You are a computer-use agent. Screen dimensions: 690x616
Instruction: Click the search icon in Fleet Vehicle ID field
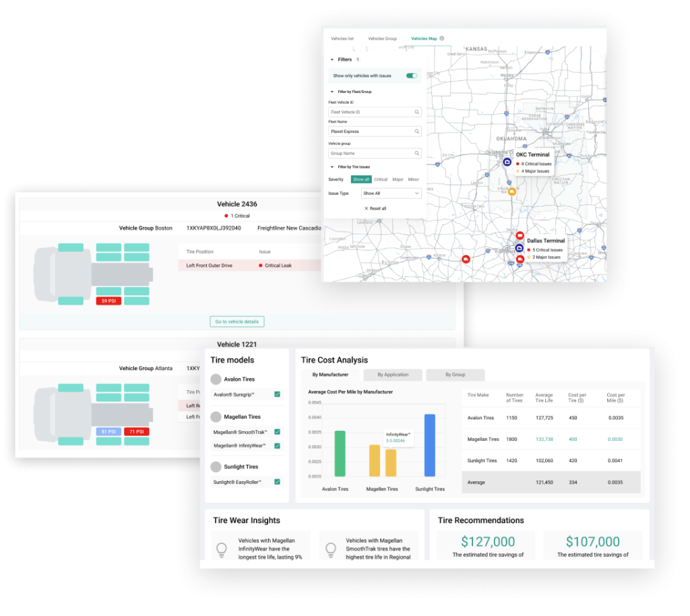point(417,112)
